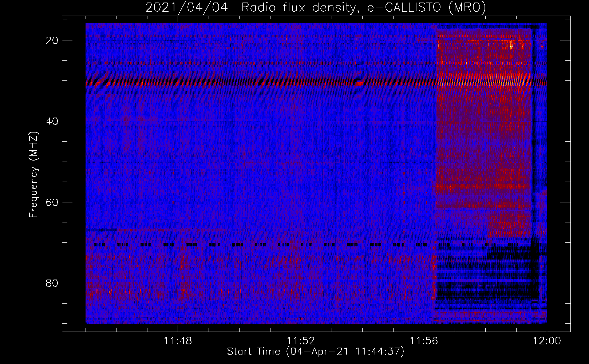The width and height of the screenshot is (589, 364).
Task: Click the 80 MHz frequency tick label
Action: pos(52,283)
